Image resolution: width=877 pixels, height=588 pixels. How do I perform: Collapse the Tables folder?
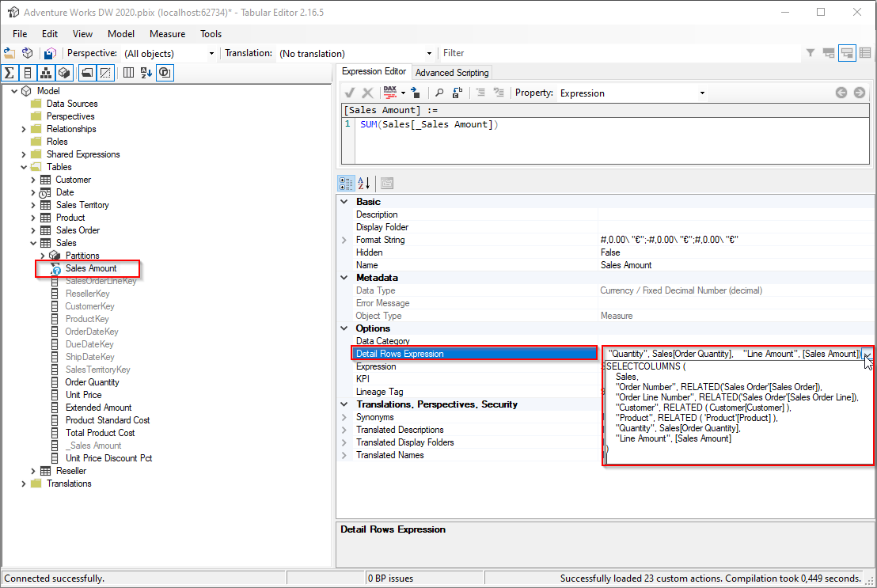coord(24,167)
